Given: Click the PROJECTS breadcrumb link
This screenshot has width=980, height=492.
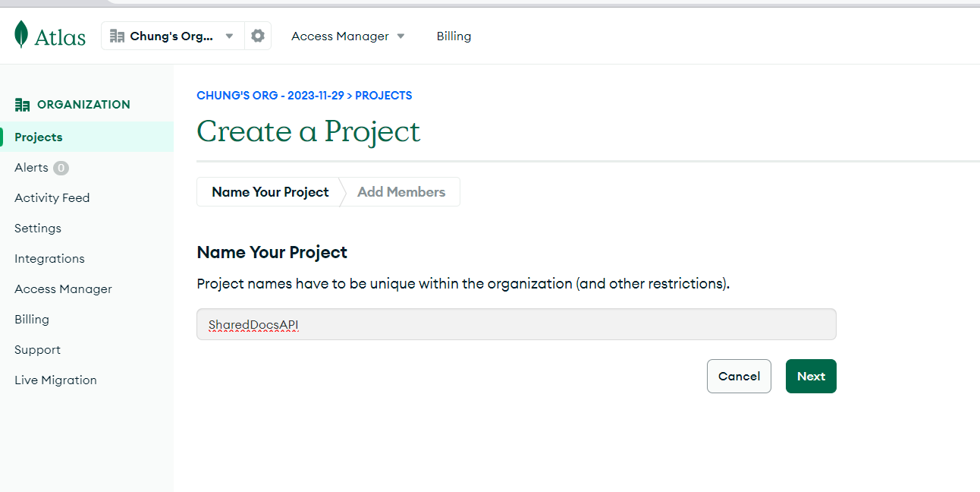Looking at the screenshot, I should (x=384, y=96).
